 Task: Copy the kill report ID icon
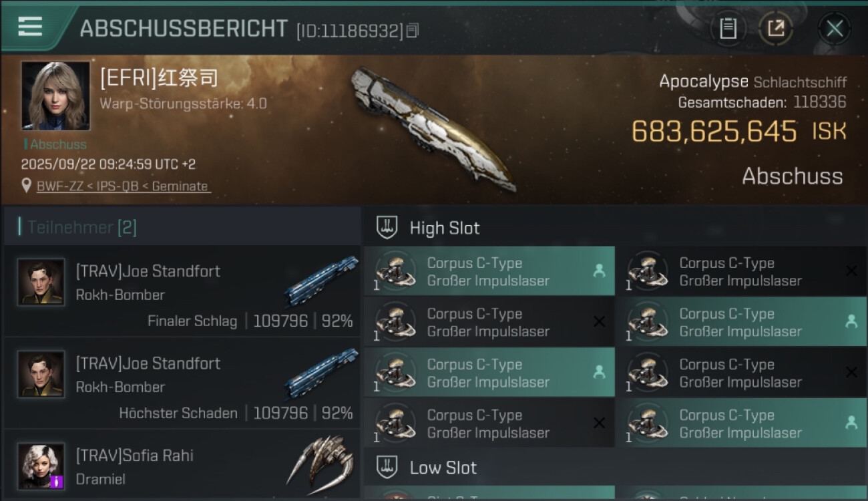pyautogui.click(x=413, y=31)
